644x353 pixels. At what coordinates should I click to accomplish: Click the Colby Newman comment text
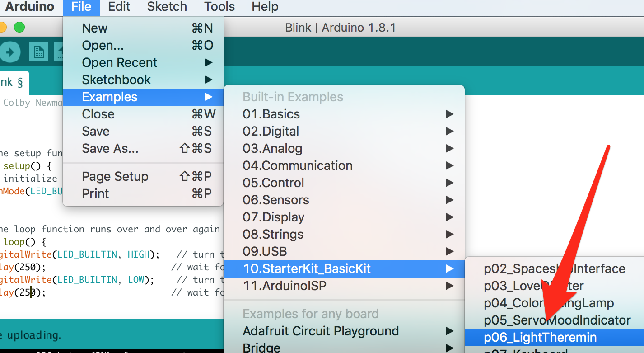33,103
